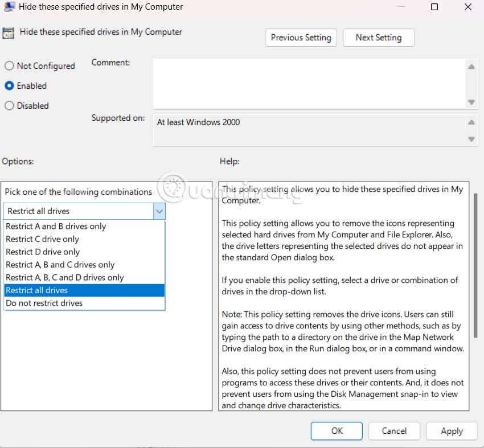Click the Previous Setting button
Screen dimensions: 484x448
coord(301,38)
